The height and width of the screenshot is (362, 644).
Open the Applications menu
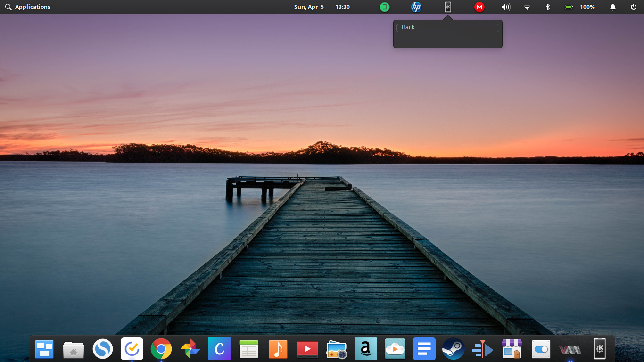[28, 7]
